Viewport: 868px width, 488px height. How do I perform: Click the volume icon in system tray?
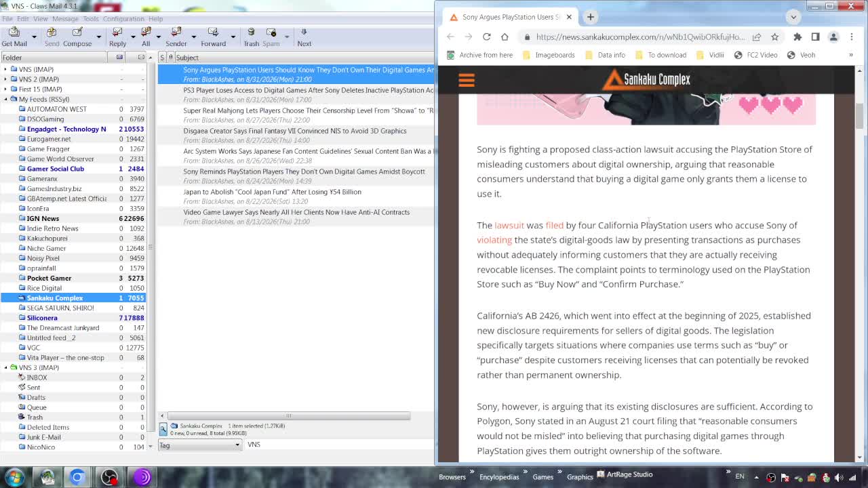[x=838, y=477]
